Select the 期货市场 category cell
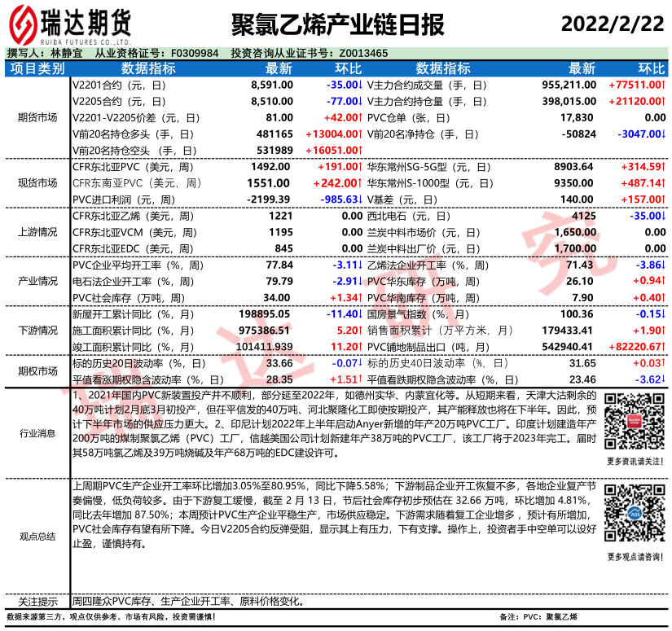 [37, 117]
